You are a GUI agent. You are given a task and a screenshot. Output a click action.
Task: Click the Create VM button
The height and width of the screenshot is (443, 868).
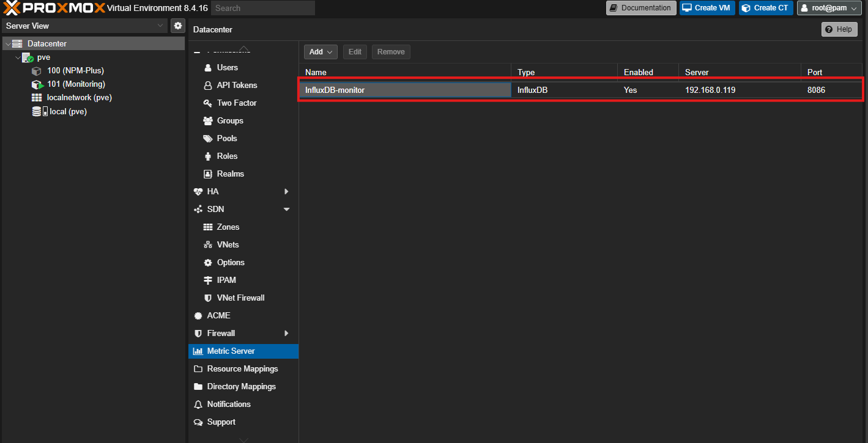pos(707,8)
